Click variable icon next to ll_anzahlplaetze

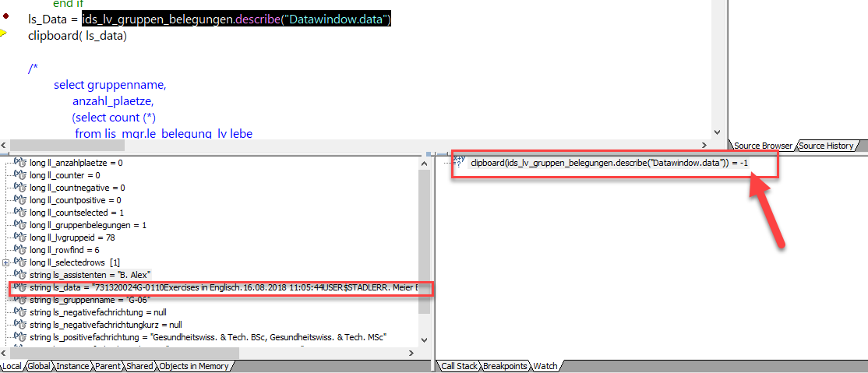[20, 163]
